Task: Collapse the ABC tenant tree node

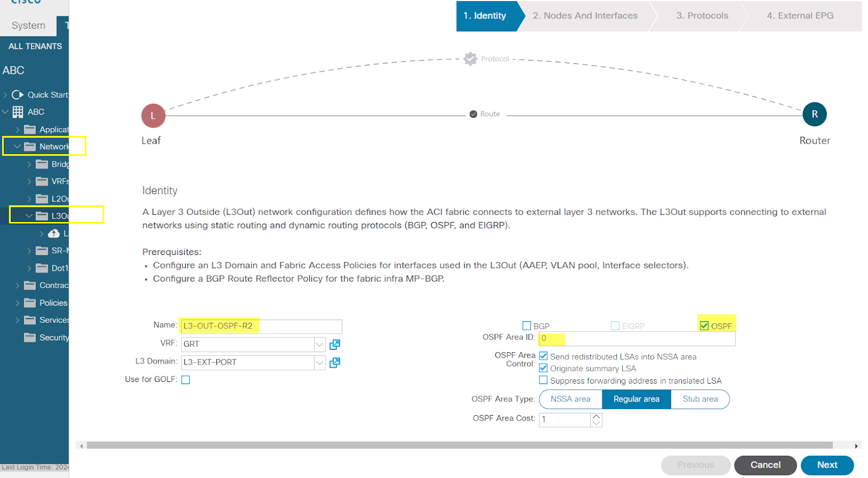Action: [x=5, y=112]
